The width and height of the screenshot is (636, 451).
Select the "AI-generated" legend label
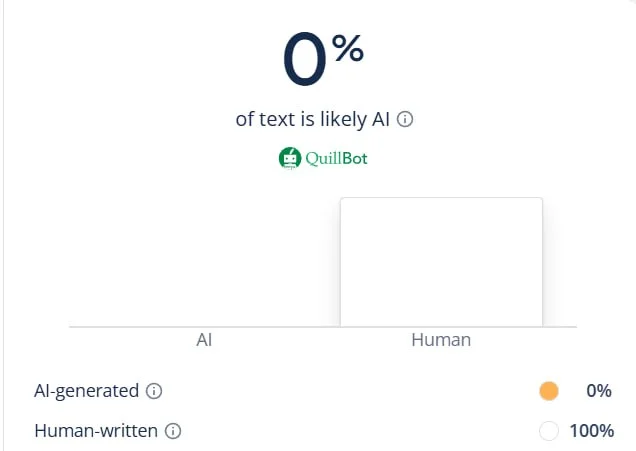[87, 391]
